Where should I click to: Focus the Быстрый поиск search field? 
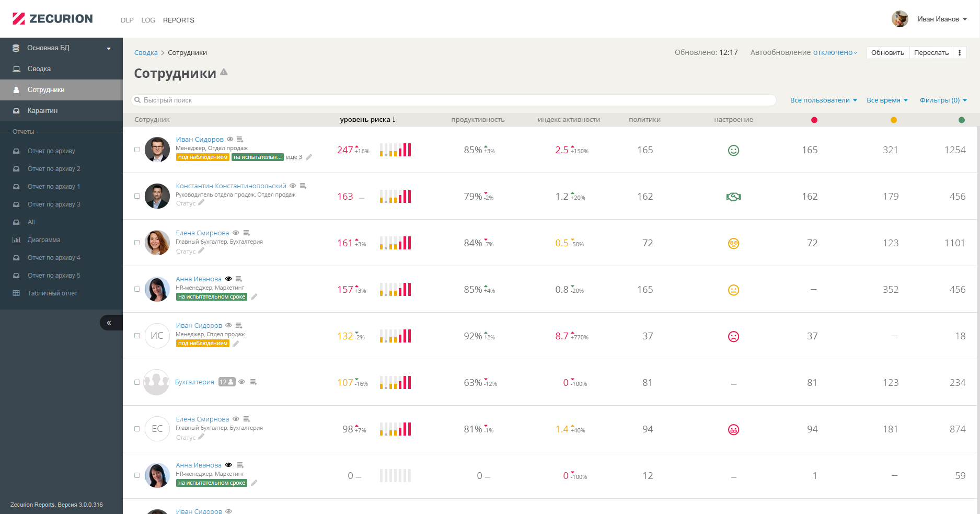pos(454,100)
